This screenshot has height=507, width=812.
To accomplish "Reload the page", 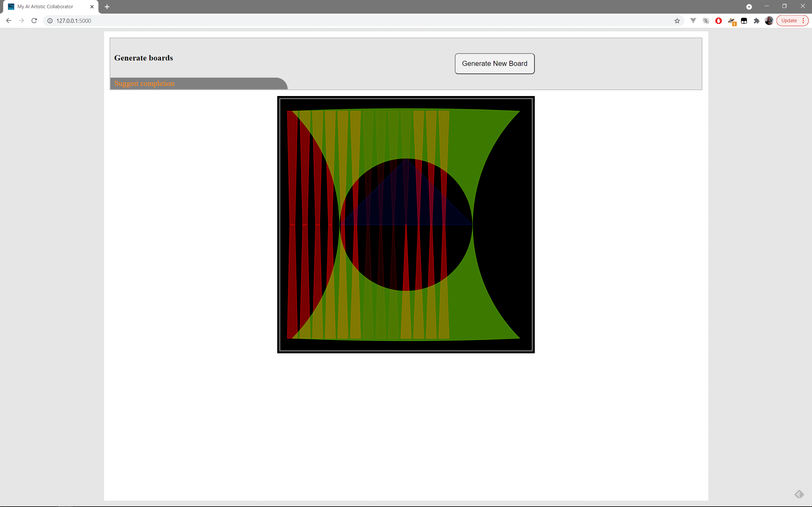I will point(34,21).
